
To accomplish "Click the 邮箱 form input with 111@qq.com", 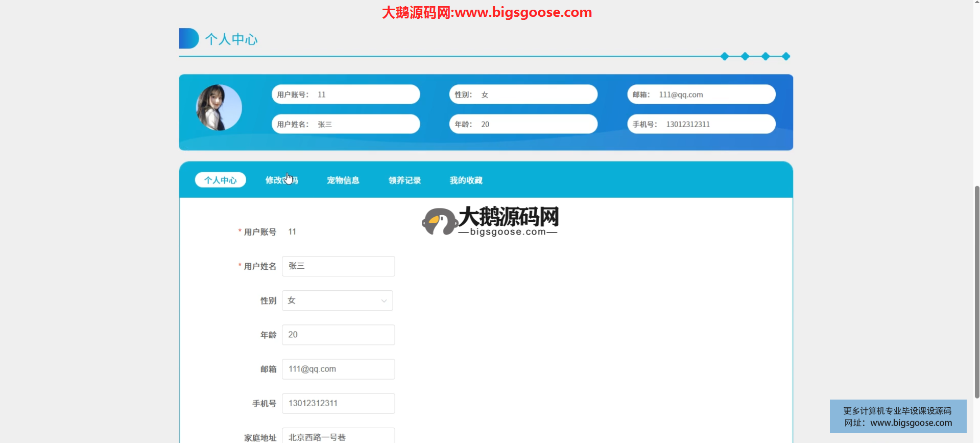I will pyautogui.click(x=338, y=369).
